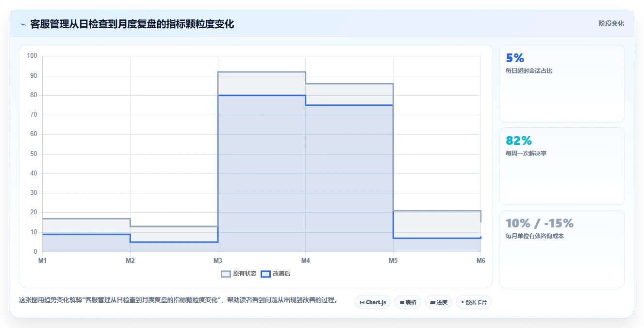
Task: Click the 每月单位有效咨询成本 caption text
Action: tap(535, 236)
